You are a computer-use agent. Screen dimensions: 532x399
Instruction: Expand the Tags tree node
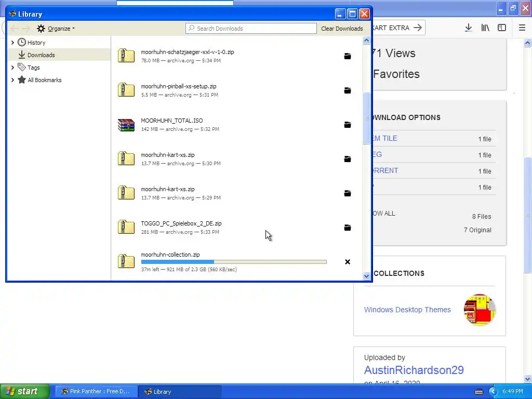[x=12, y=68]
